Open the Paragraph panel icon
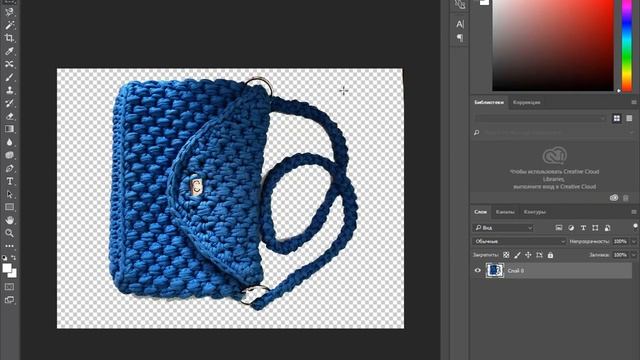Image resolution: width=640 pixels, height=360 pixels. click(460, 38)
